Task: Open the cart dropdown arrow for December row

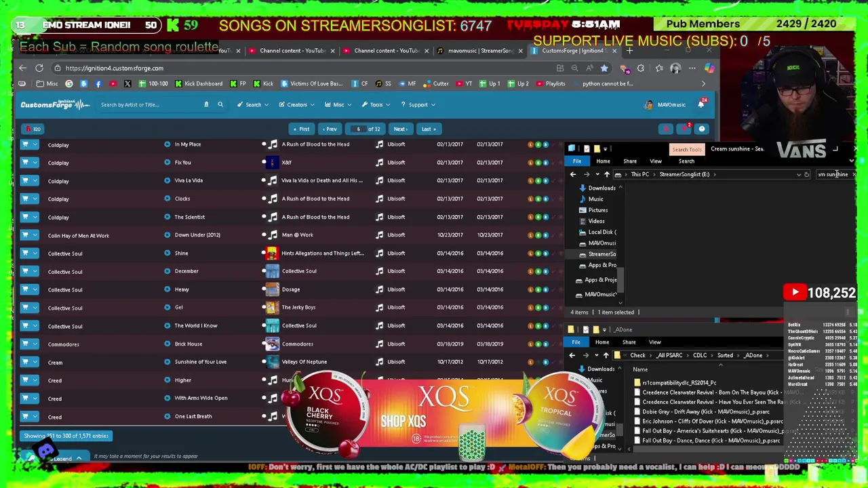Action: pos(35,272)
